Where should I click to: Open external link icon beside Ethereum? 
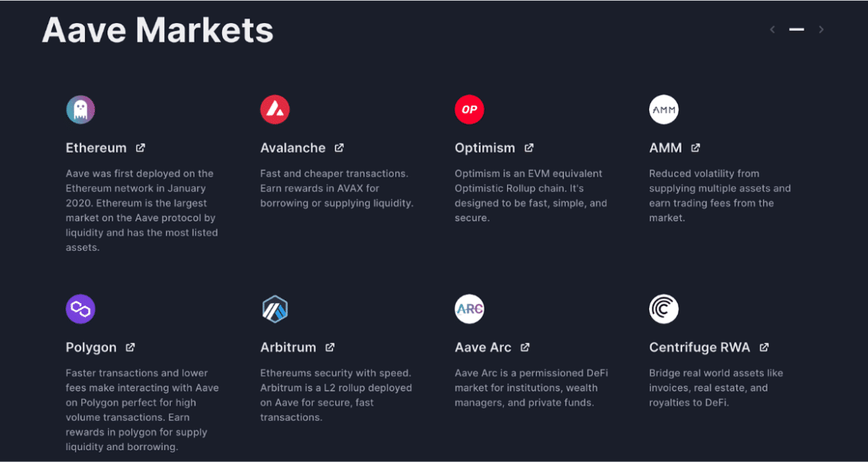141,148
